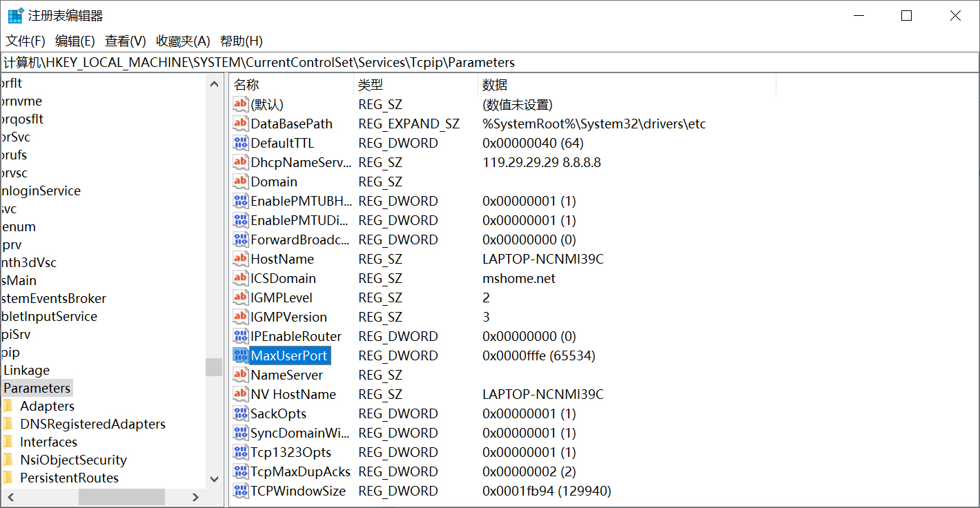Click the Tcp1323Opts DWORD icon
Viewport: 980px width, 508px height.
[x=240, y=452]
